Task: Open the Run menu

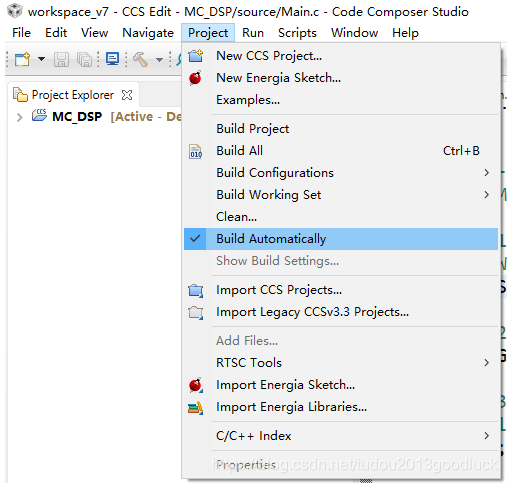Action: tap(253, 33)
